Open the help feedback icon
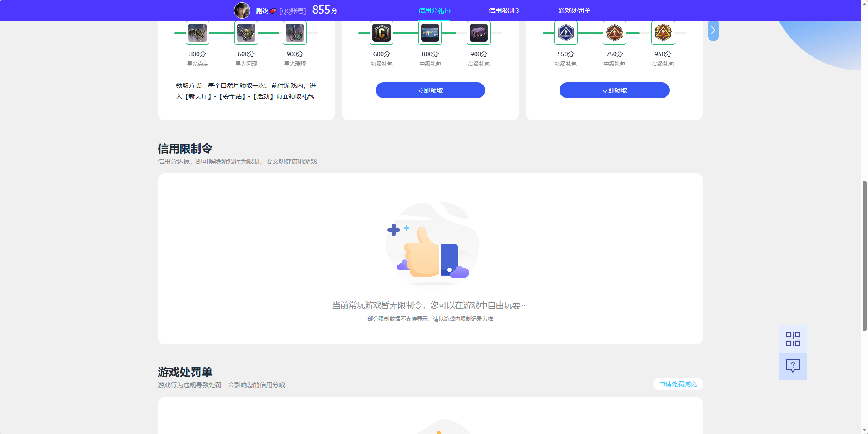 pyautogui.click(x=792, y=365)
